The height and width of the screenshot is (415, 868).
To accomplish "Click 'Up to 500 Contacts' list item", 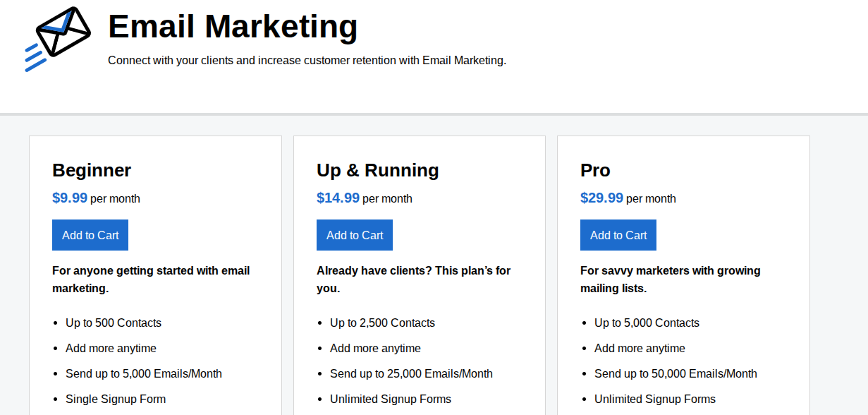I will click(113, 323).
